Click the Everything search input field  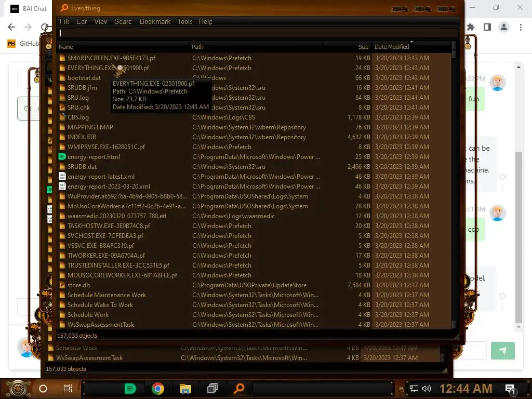tap(258, 33)
